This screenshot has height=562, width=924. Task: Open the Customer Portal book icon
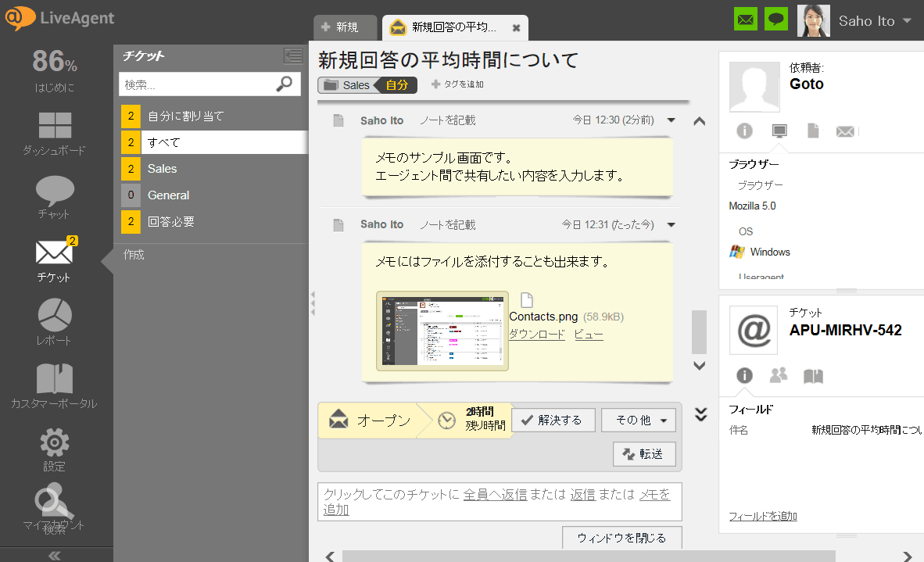[x=54, y=379]
